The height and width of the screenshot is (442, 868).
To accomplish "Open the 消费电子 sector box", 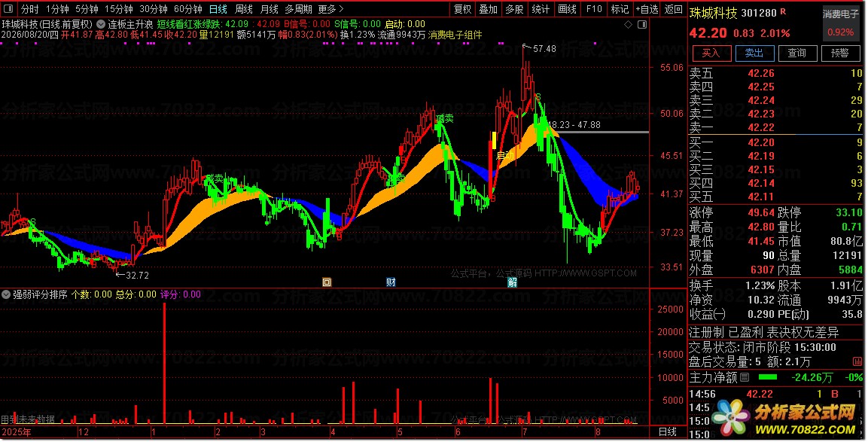I will point(840,23).
